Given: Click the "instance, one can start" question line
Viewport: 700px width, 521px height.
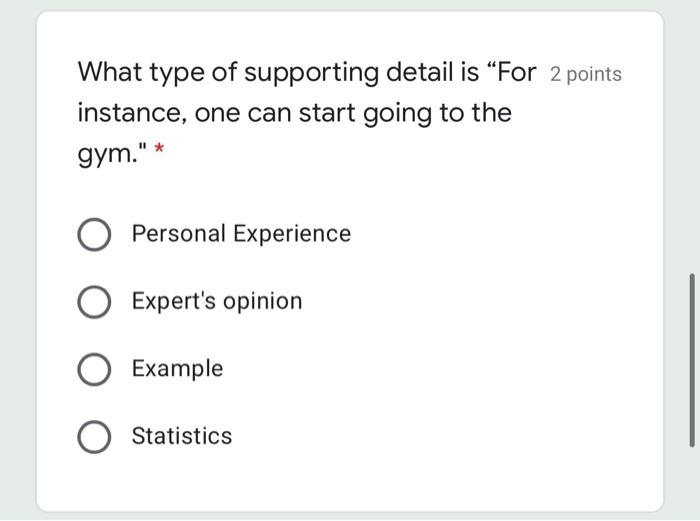Looking at the screenshot, I should point(294,113).
